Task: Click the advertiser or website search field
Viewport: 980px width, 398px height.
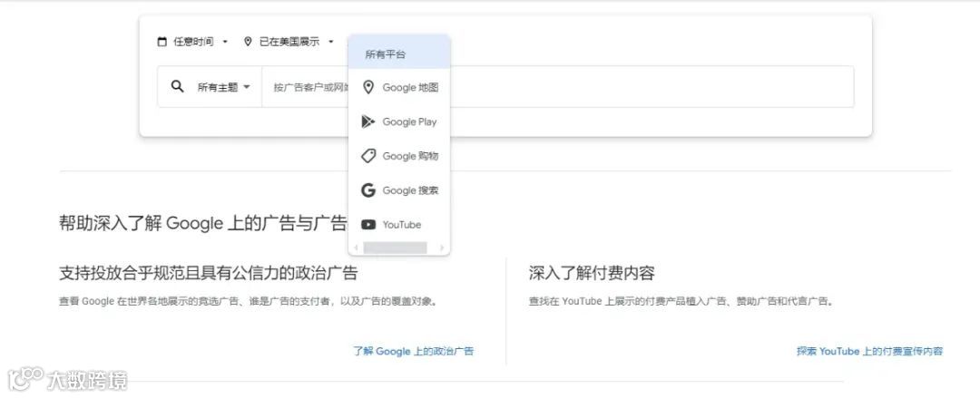Action: pos(557,87)
